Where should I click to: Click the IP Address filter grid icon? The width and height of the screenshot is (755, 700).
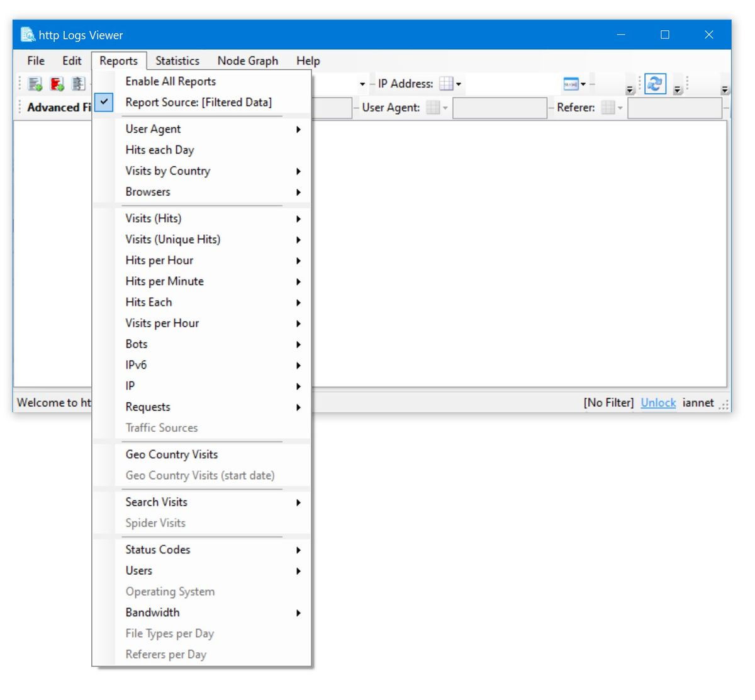[448, 83]
